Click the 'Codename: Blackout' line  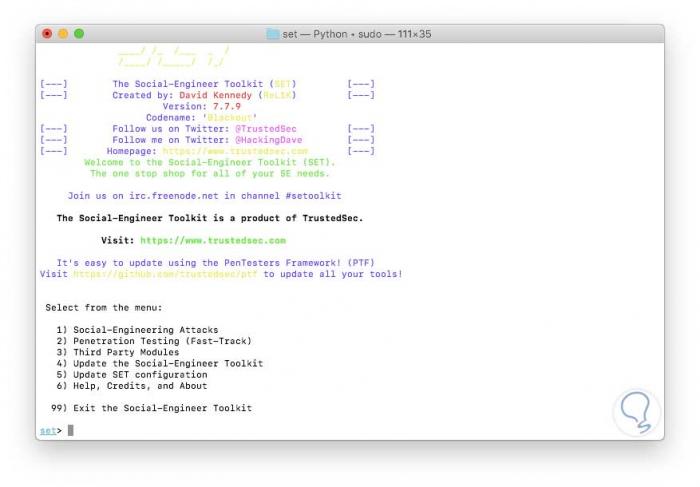[202, 118]
